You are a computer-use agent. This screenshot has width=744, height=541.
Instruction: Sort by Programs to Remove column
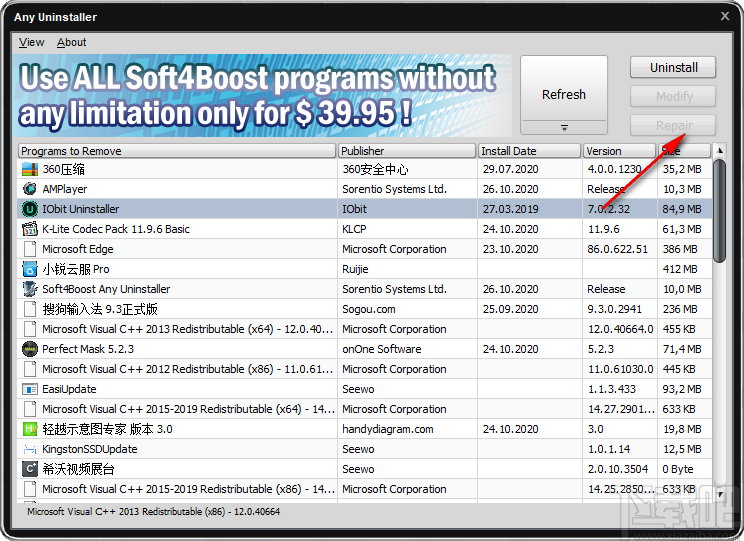pos(177,151)
